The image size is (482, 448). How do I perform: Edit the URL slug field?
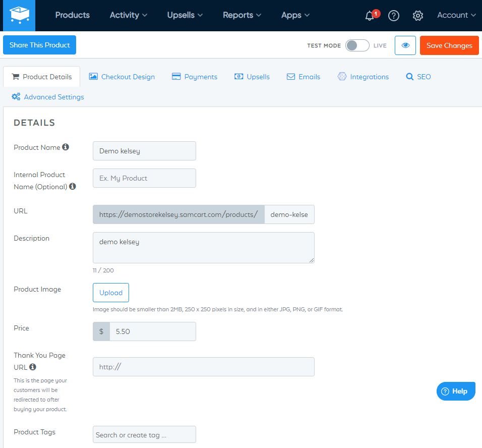pos(289,214)
